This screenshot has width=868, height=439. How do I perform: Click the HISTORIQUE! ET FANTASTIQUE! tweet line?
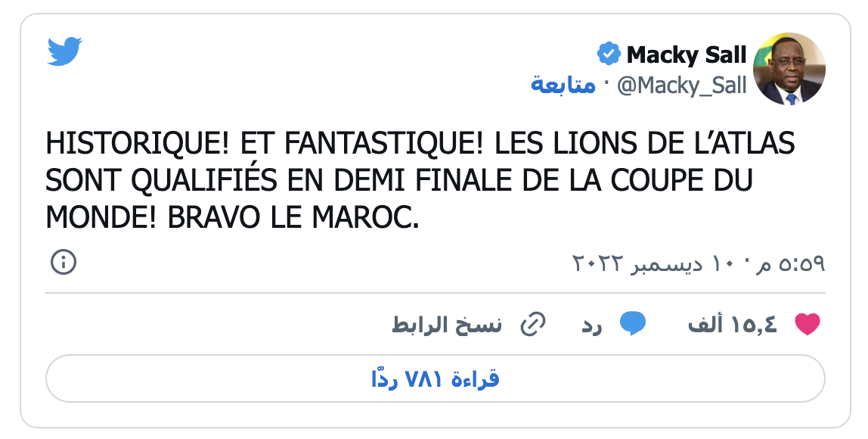[420, 143]
